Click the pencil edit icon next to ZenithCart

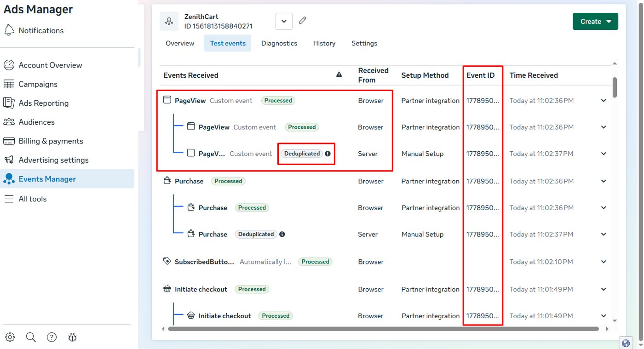[x=303, y=21]
